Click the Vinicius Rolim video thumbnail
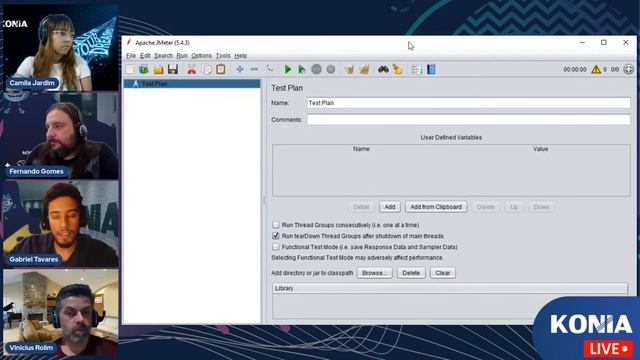 (x=61, y=312)
